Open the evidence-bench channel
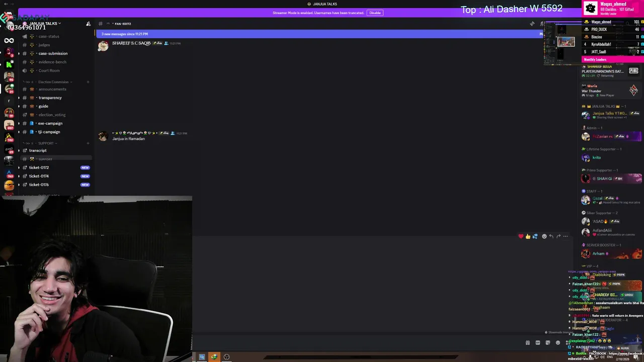The width and height of the screenshot is (644, 362). click(52, 62)
